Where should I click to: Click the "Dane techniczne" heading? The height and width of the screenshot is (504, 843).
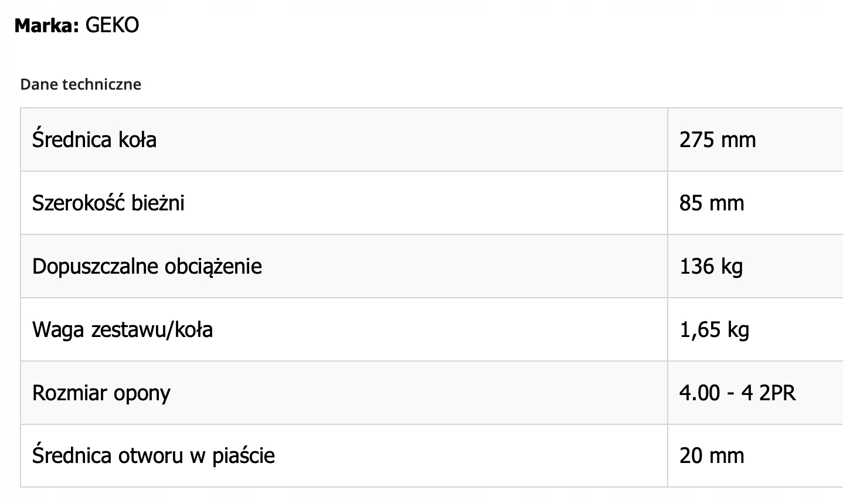tap(80, 84)
